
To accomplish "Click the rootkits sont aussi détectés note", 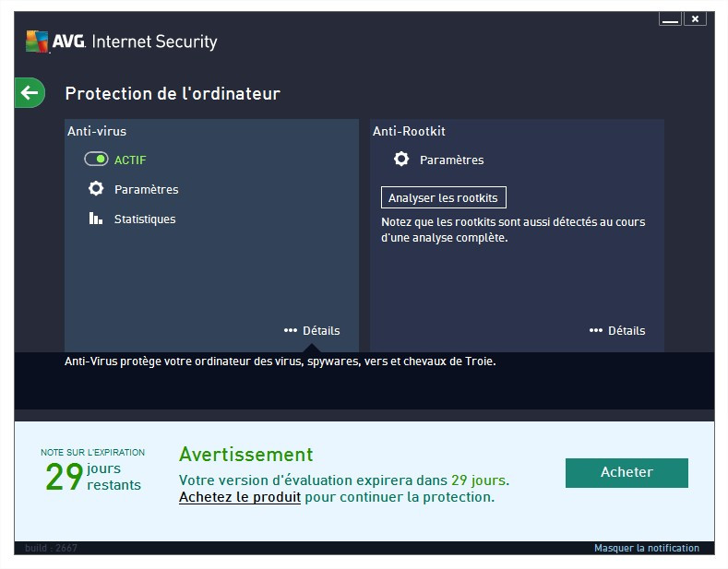I will 513,230.
